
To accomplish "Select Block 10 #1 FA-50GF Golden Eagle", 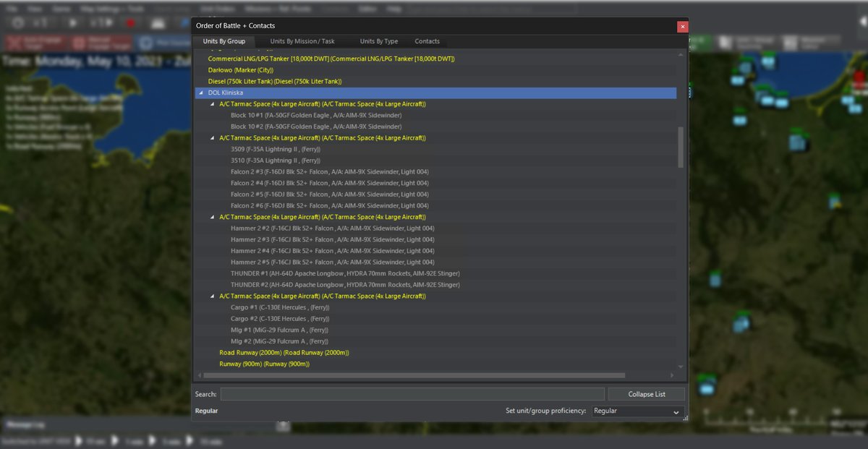I will (435, 116).
